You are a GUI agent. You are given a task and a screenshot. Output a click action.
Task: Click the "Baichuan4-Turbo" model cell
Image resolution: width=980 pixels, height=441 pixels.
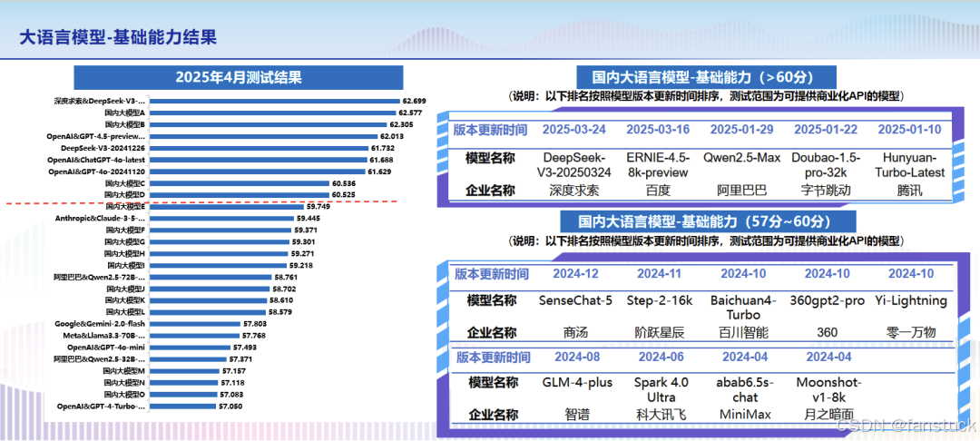743,307
